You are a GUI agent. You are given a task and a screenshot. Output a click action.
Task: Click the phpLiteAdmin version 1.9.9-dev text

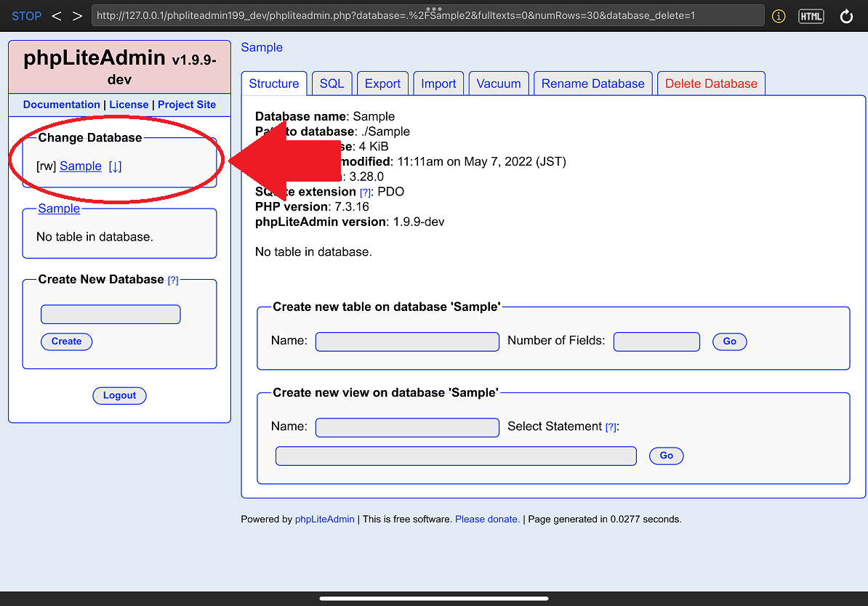[350, 222]
